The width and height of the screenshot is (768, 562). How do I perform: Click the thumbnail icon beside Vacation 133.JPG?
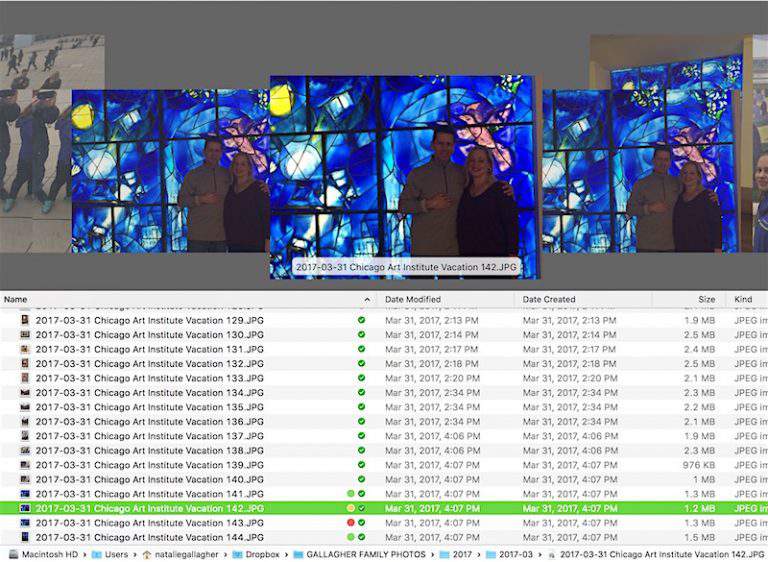click(25, 378)
